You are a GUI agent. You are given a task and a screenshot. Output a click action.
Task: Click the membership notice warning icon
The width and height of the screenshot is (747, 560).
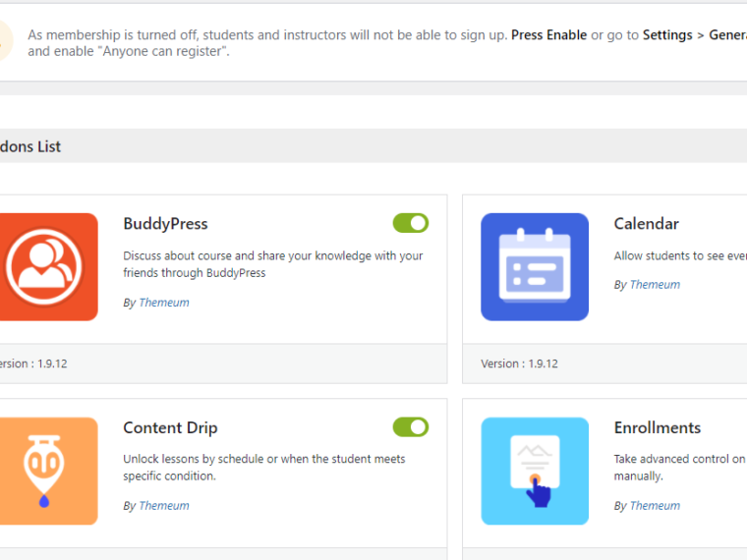(5, 41)
